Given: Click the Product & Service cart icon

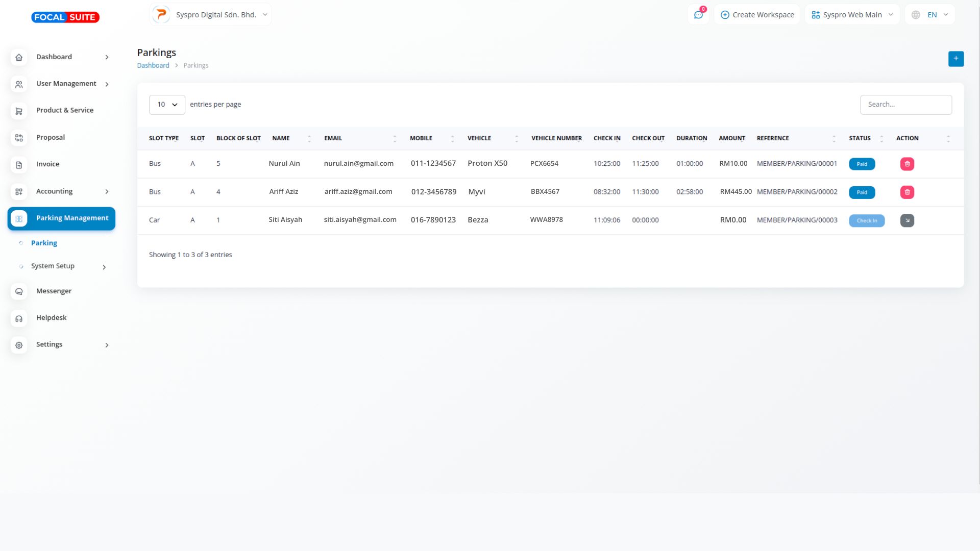Looking at the screenshot, I should [x=19, y=111].
